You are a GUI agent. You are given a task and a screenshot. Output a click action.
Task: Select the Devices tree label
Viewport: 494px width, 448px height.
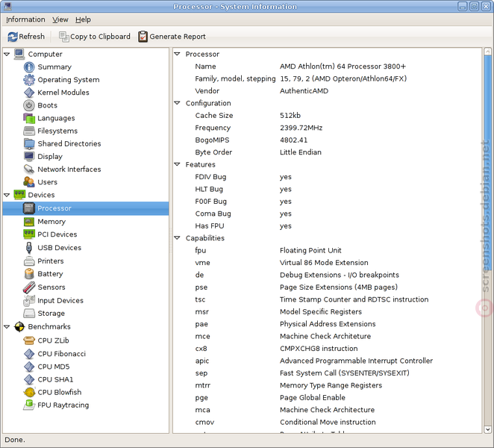coord(41,195)
